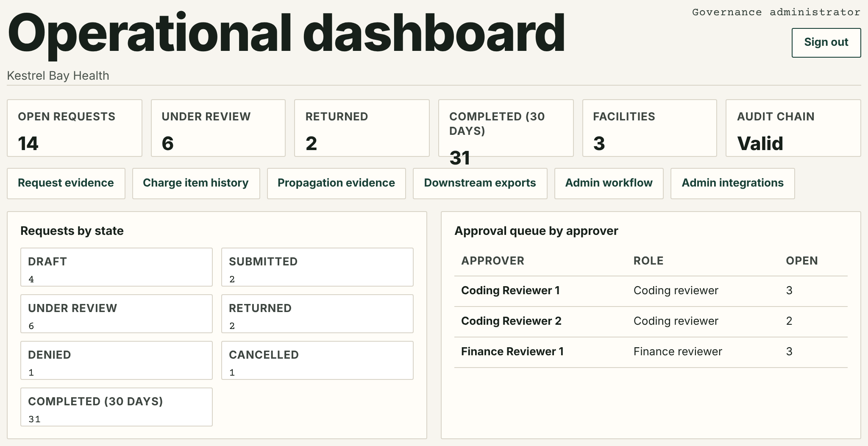Screen dimensions: 868x446
Task: Click the Coding Reviewer 1 approver name
Action: [510, 290]
